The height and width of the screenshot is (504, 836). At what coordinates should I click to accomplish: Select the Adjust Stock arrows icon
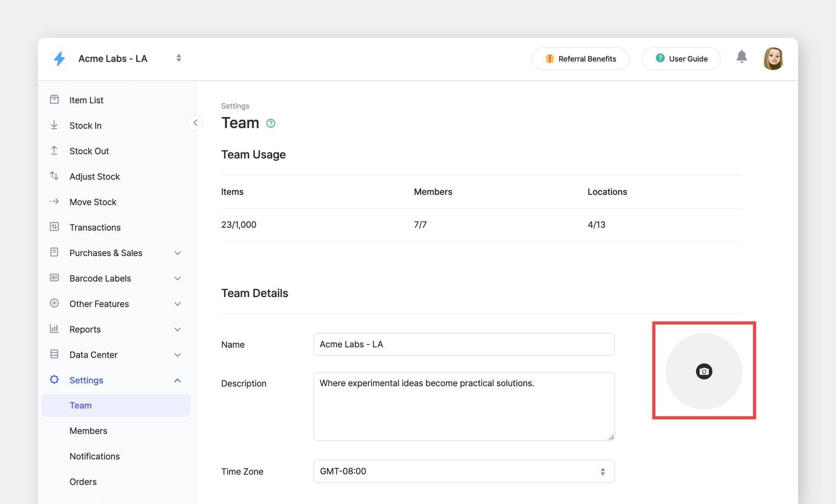pos(54,176)
